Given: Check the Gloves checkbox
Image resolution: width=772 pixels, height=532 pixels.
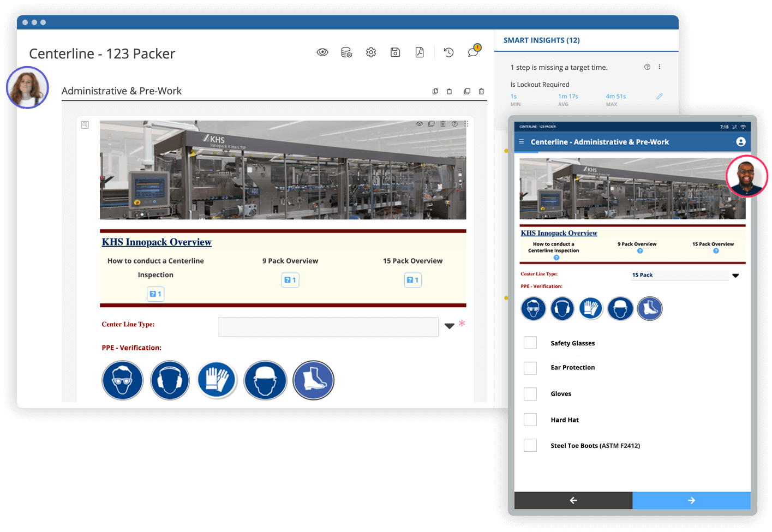Looking at the screenshot, I should pyautogui.click(x=530, y=394).
